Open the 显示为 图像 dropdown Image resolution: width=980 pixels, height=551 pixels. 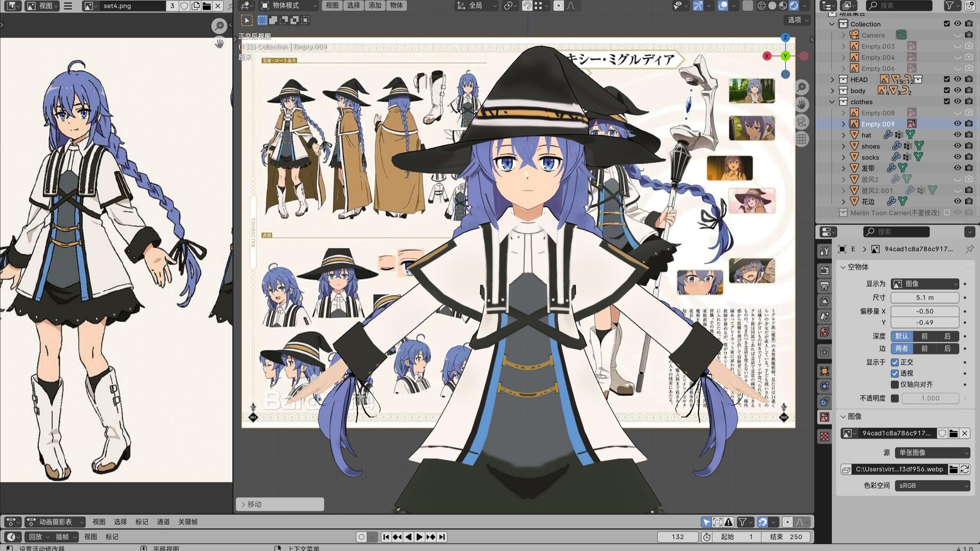point(925,284)
